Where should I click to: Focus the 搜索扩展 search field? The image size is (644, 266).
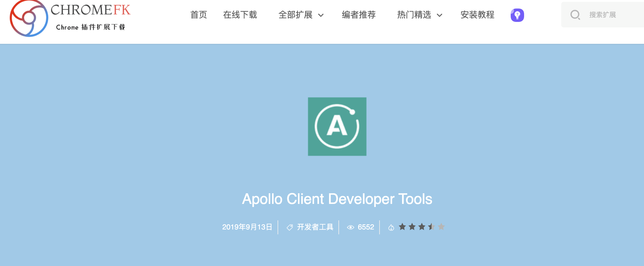tap(603, 15)
